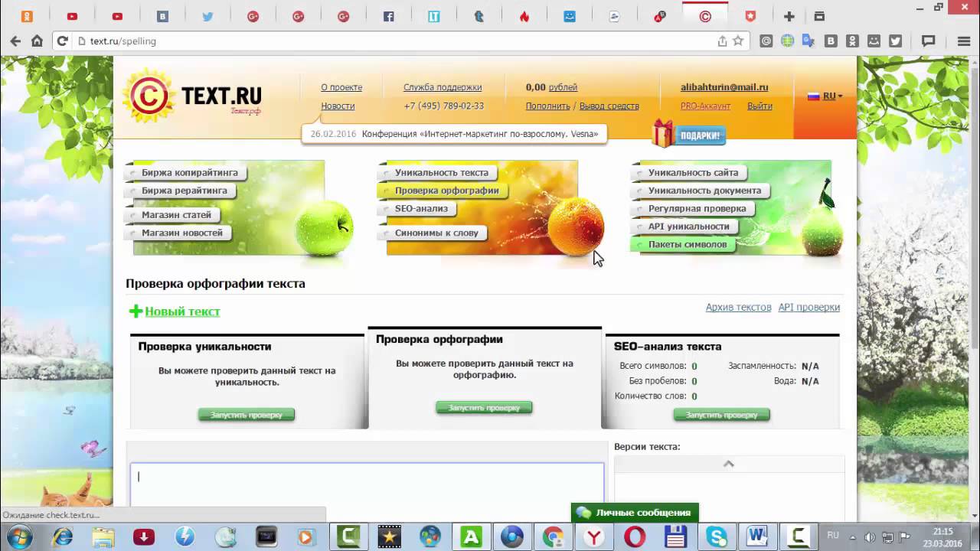Open Opera browser on the taskbar

coord(635,537)
